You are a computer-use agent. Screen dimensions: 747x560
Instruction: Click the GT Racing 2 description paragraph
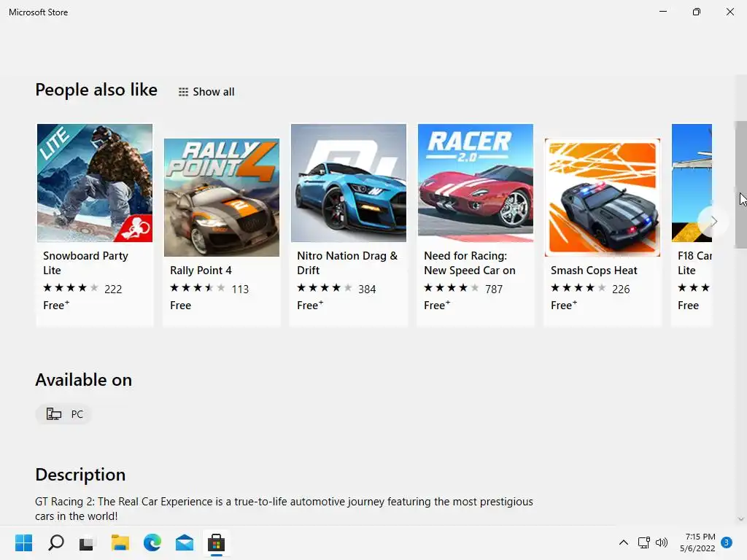284,508
